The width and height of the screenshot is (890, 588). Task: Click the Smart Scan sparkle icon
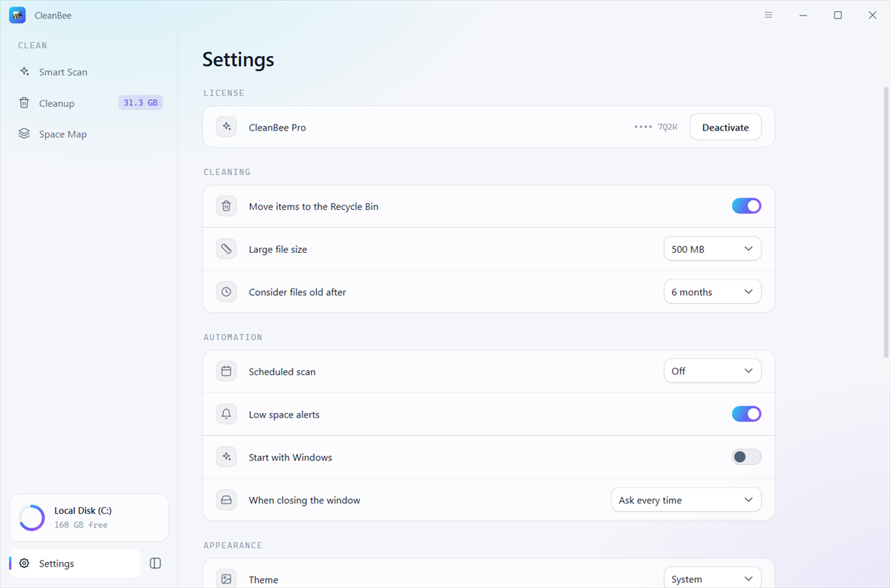(24, 72)
